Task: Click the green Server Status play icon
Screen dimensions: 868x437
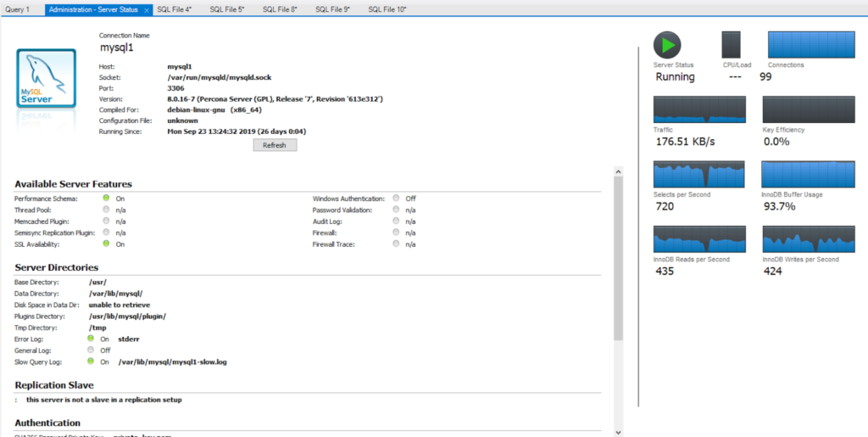Action: tap(667, 45)
